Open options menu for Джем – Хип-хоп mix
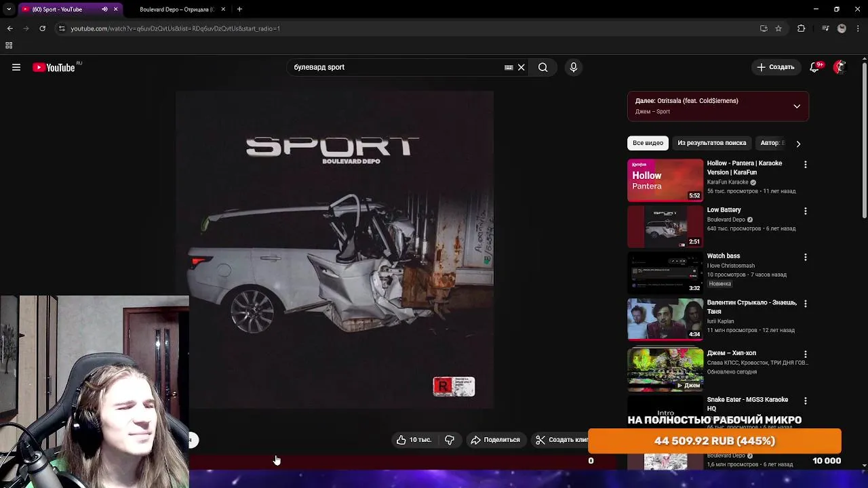 pyautogui.click(x=805, y=354)
